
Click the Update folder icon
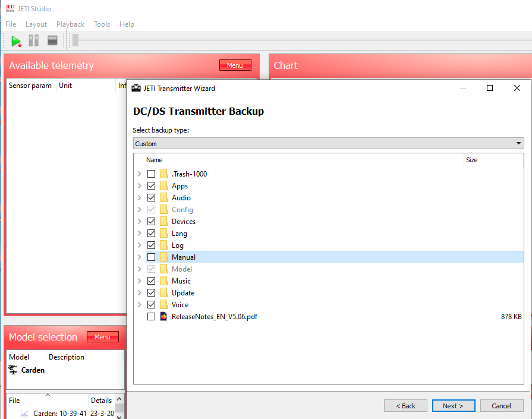click(x=163, y=292)
